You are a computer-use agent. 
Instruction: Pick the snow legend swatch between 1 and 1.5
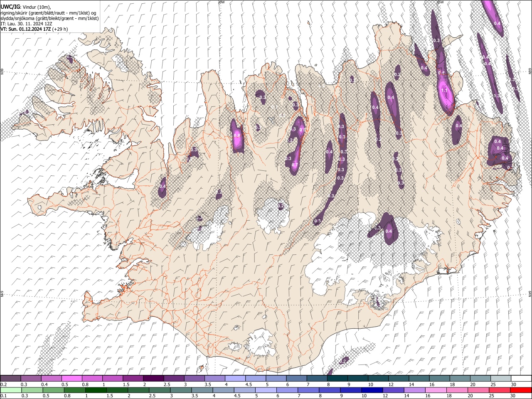(112, 378)
